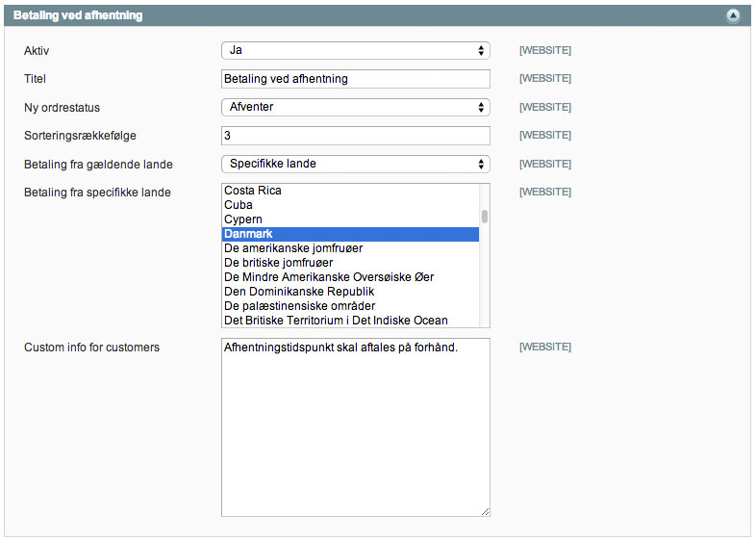This screenshot has width=756, height=541.
Task: Select Danmark in the country list
Action: pyautogui.click(x=350, y=234)
